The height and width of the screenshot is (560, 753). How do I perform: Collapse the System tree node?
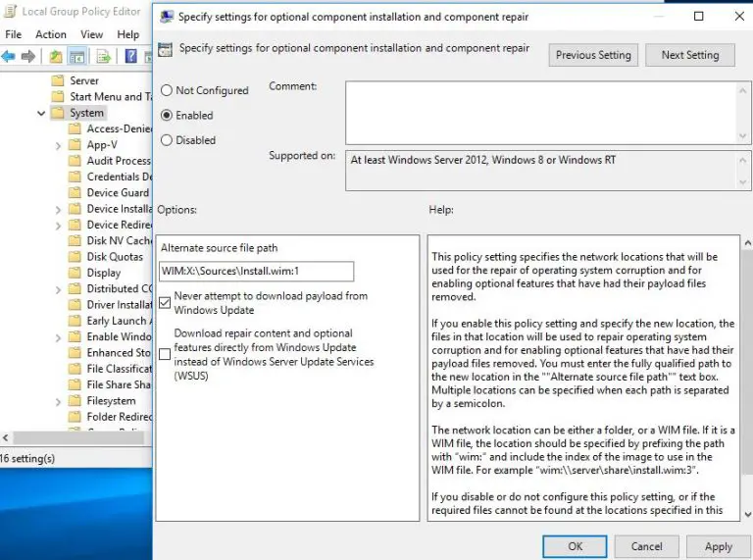tap(41, 113)
